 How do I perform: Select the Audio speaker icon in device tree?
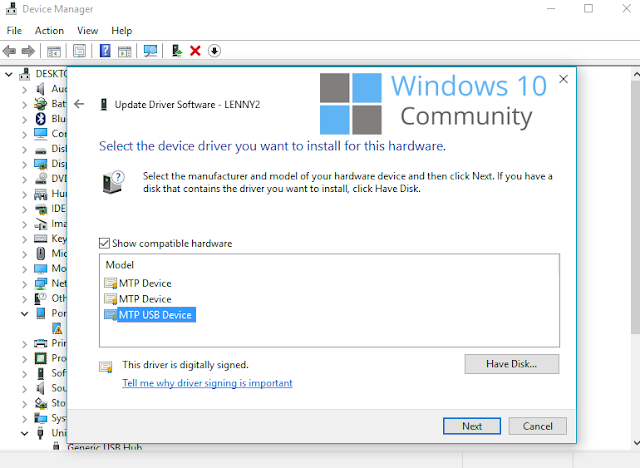[x=40, y=89]
